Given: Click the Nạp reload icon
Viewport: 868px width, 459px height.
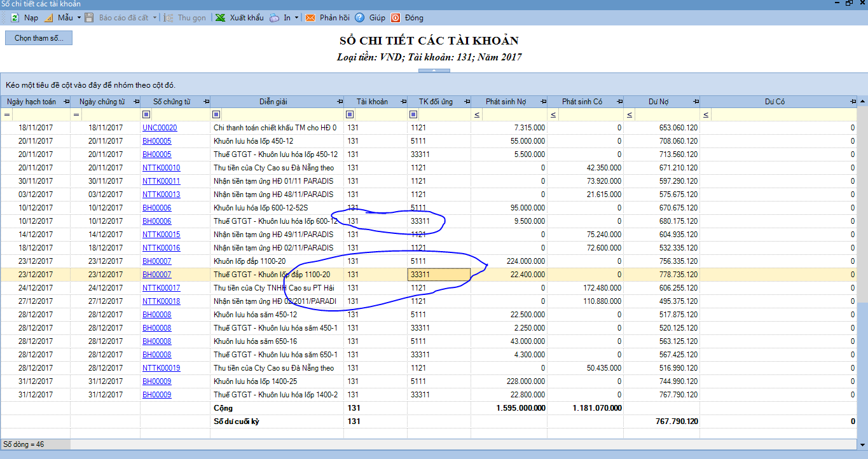Looking at the screenshot, I should pos(14,18).
